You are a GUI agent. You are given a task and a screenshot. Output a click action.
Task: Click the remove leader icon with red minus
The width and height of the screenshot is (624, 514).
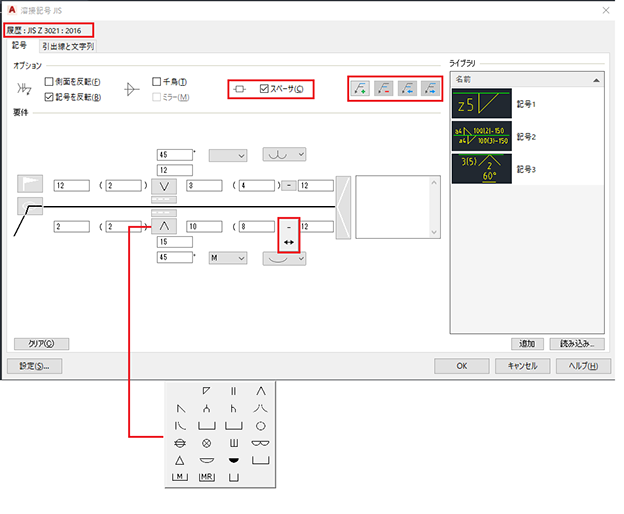tap(384, 88)
